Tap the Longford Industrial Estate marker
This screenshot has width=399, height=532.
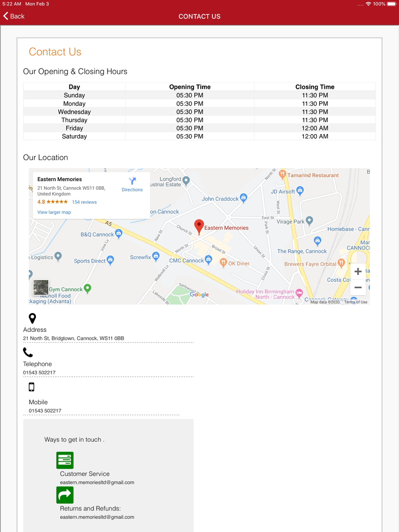click(186, 181)
